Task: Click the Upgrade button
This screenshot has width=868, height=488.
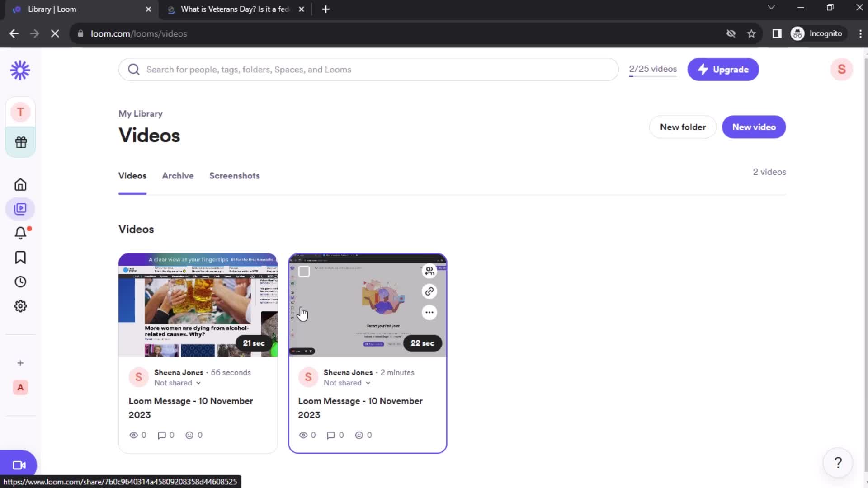Action: pos(723,69)
